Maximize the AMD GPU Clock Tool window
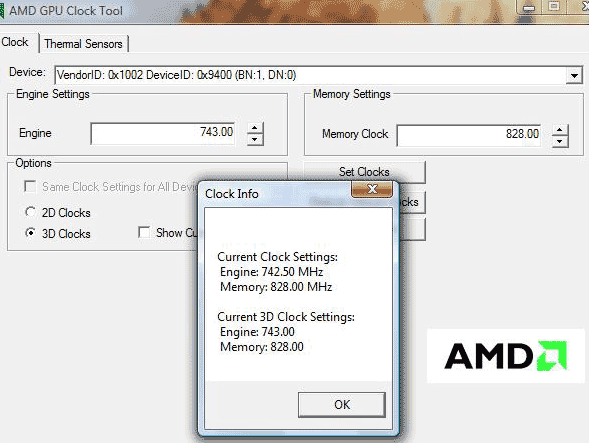The width and height of the screenshot is (589, 443). coord(554,6)
